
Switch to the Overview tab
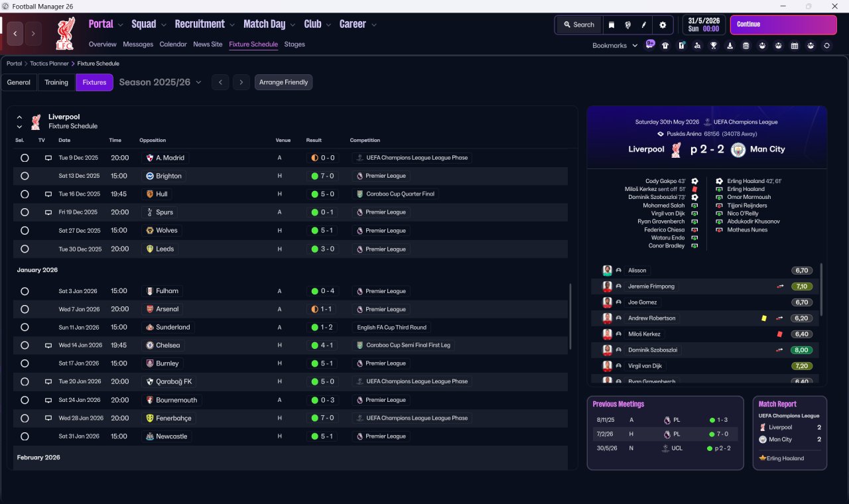(x=103, y=44)
